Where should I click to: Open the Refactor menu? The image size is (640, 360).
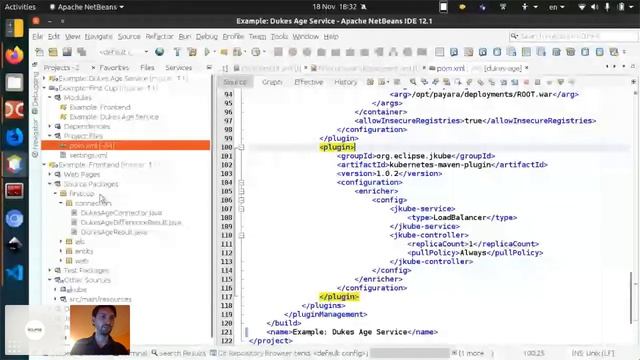coord(159,36)
